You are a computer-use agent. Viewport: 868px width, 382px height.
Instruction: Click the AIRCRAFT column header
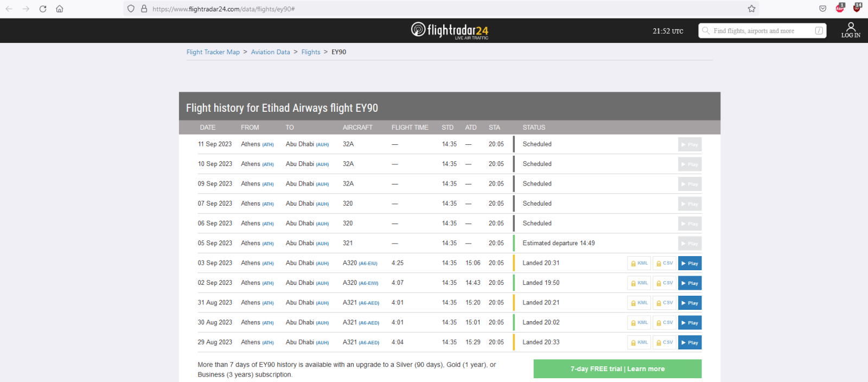358,128
